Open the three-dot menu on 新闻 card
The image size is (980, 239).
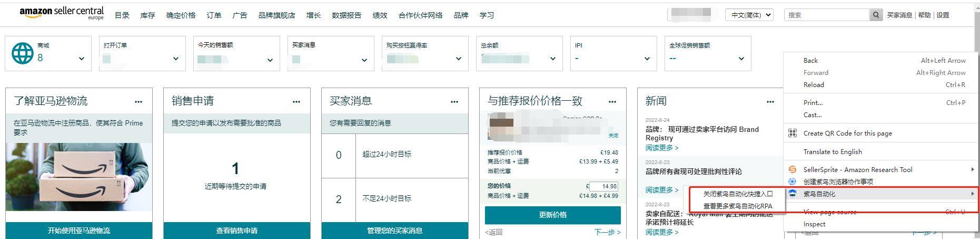[x=770, y=102]
